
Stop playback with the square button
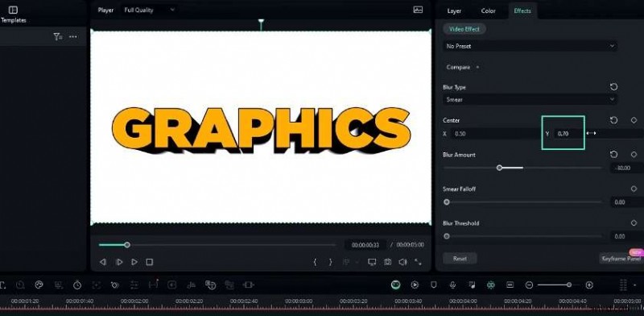pos(150,262)
